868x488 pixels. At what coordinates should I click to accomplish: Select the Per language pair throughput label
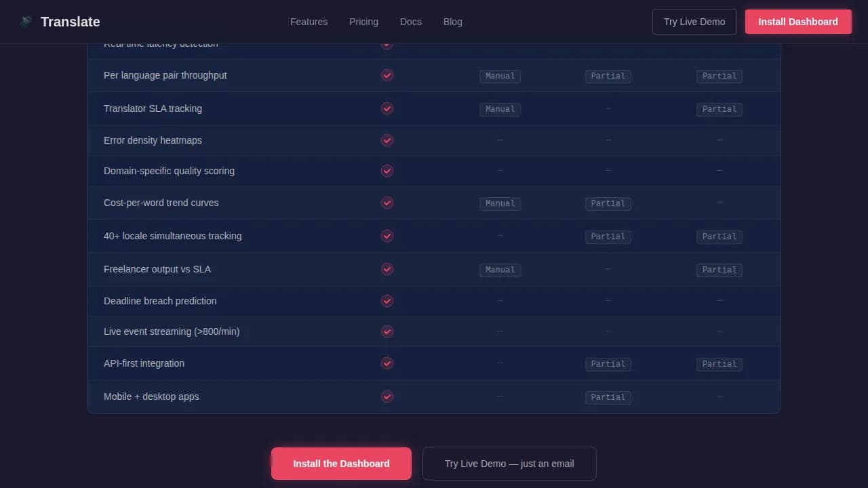point(165,75)
